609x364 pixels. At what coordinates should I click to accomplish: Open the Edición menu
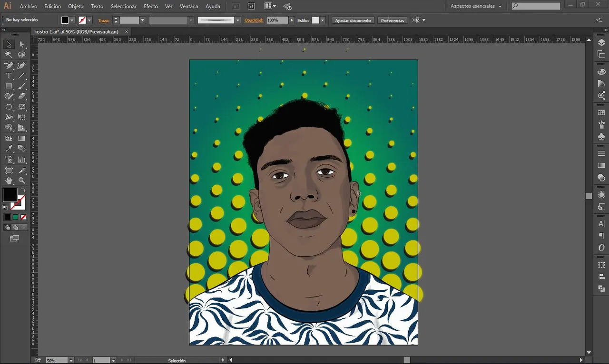52,6
